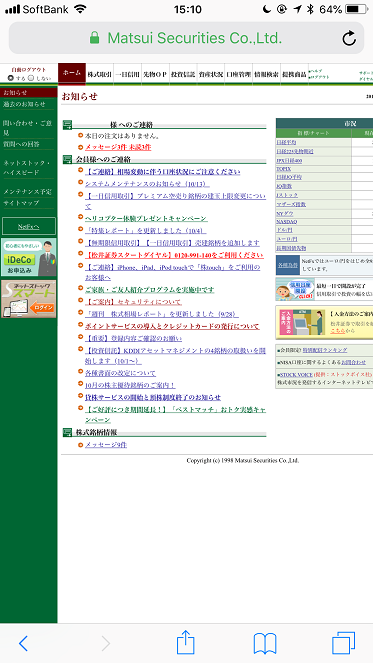Open 売建銘柄を追加します notice link

tap(172, 243)
